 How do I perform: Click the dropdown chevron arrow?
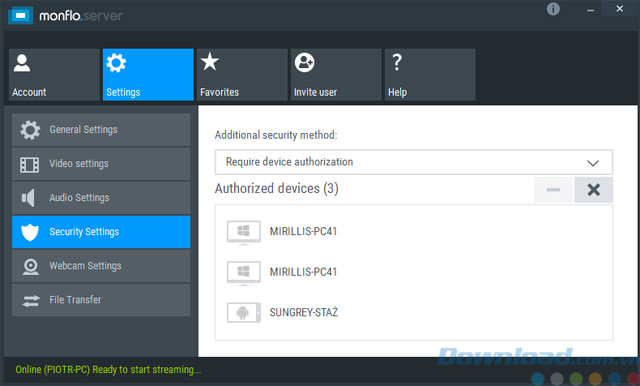coord(593,163)
